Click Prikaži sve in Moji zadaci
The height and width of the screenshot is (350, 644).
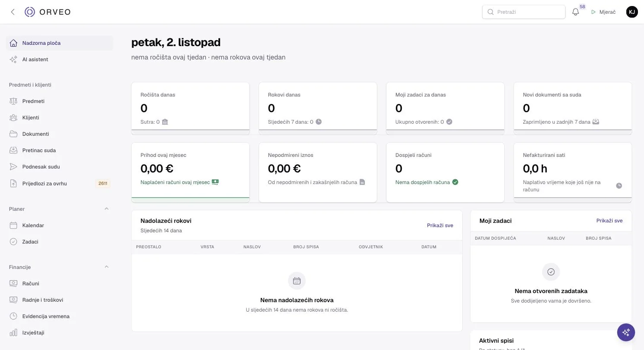609,221
